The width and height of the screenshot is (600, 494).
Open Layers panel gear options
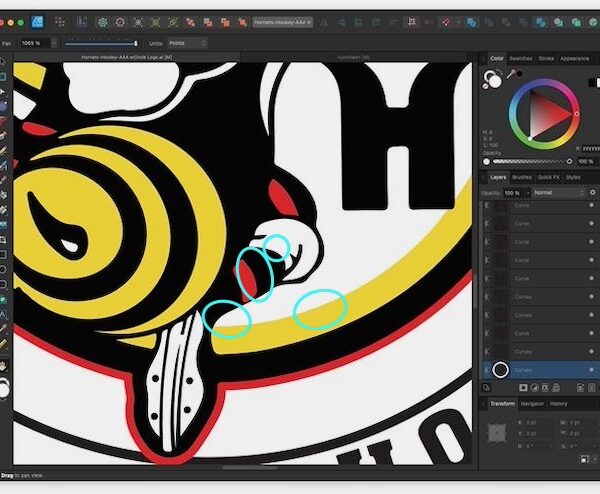593,192
